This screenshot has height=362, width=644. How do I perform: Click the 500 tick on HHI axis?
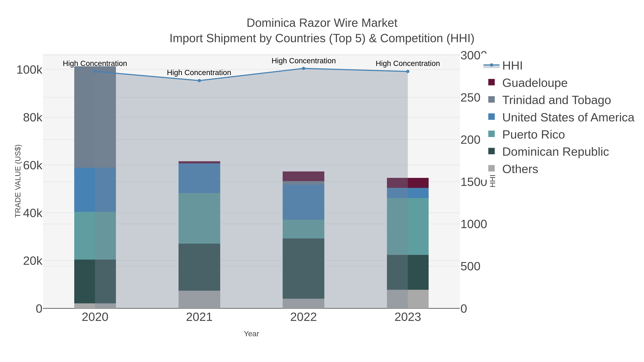(x=470, y=267)
